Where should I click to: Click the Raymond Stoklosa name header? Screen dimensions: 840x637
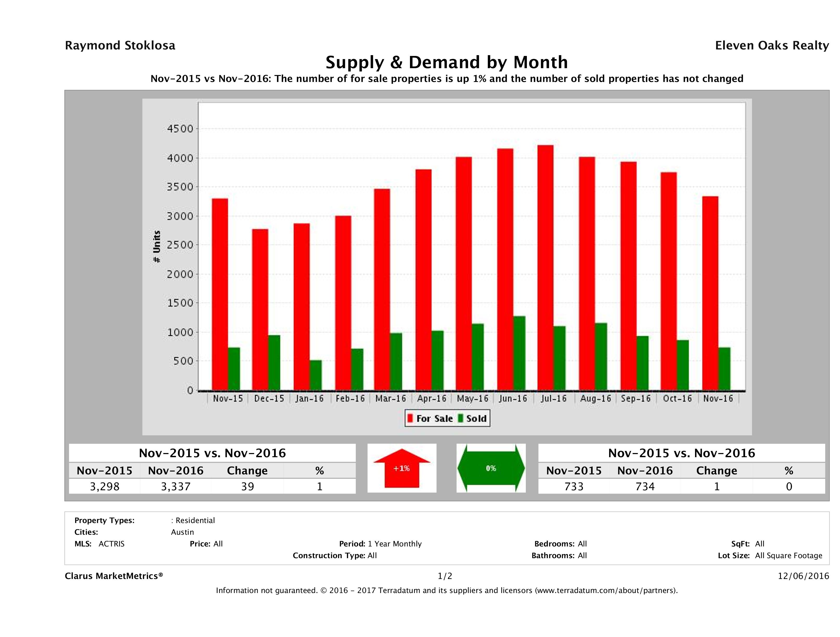pos(120,46)
